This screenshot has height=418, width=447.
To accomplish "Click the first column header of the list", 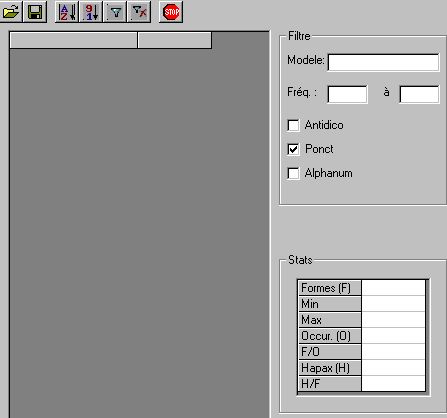I will [x=73, y=40].
